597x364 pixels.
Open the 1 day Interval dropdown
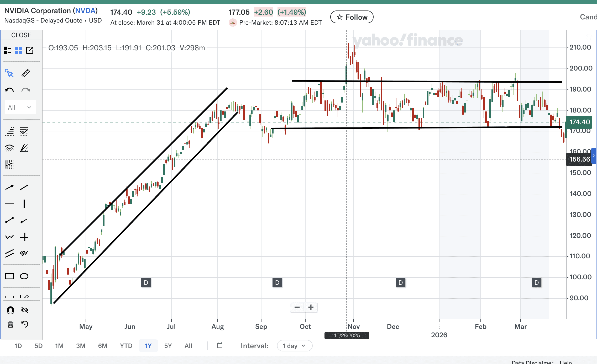(x=294, y=346)
